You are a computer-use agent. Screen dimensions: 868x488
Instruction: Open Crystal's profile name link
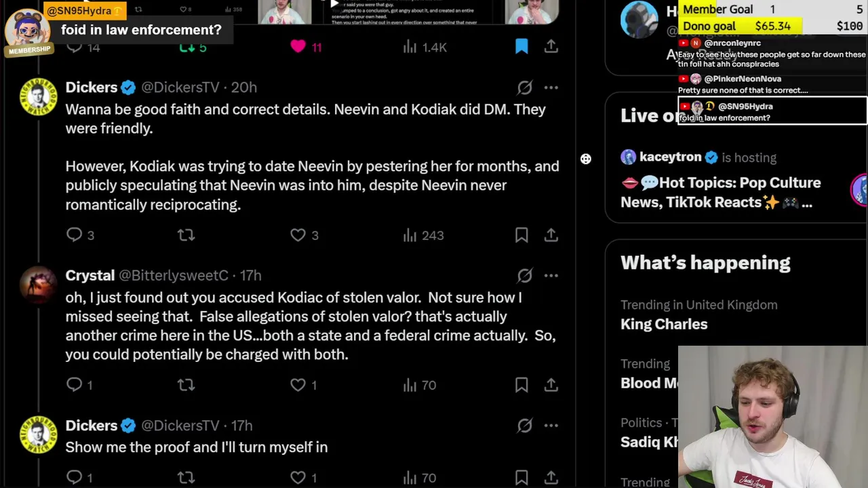(90, 275)
